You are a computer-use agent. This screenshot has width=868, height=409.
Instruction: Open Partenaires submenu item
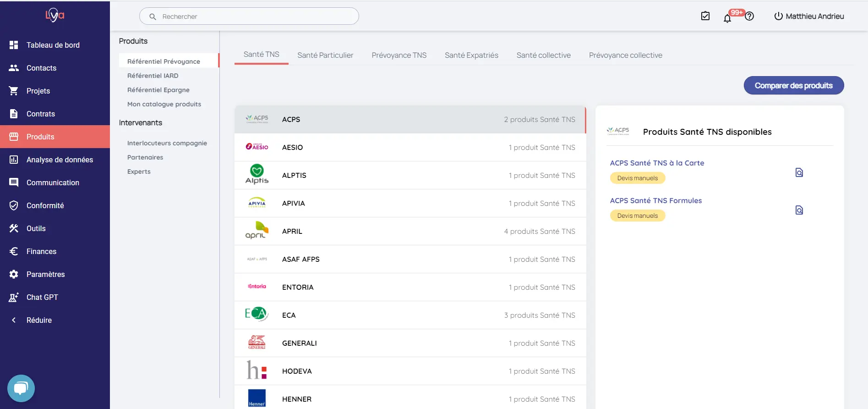pyautogui.click(x=145, y=157)
